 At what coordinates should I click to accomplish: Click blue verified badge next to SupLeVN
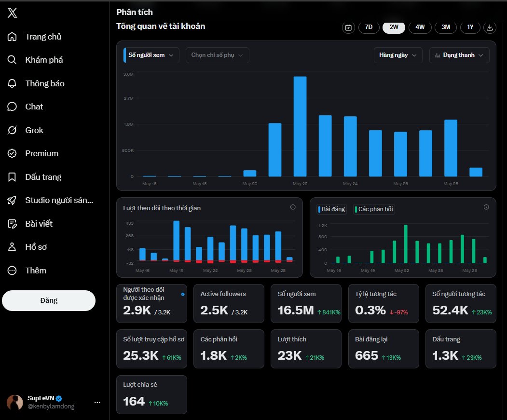[x=59, y=398]
